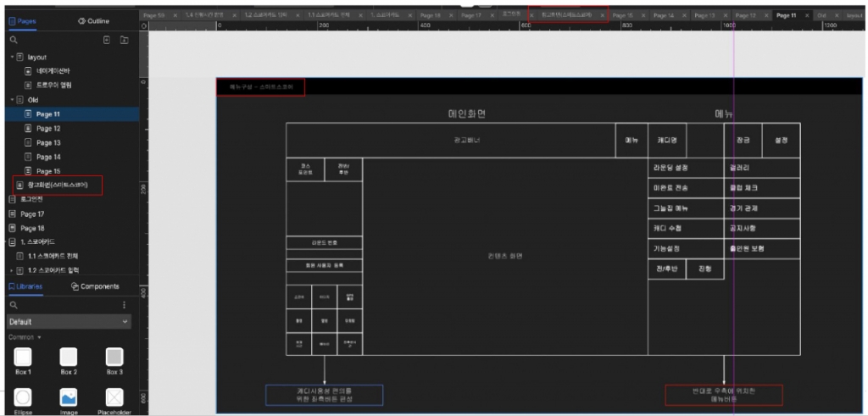The width and height of the screenshot is (868, 416).
Task: Open the Components tab
Action: pos(95,286)
